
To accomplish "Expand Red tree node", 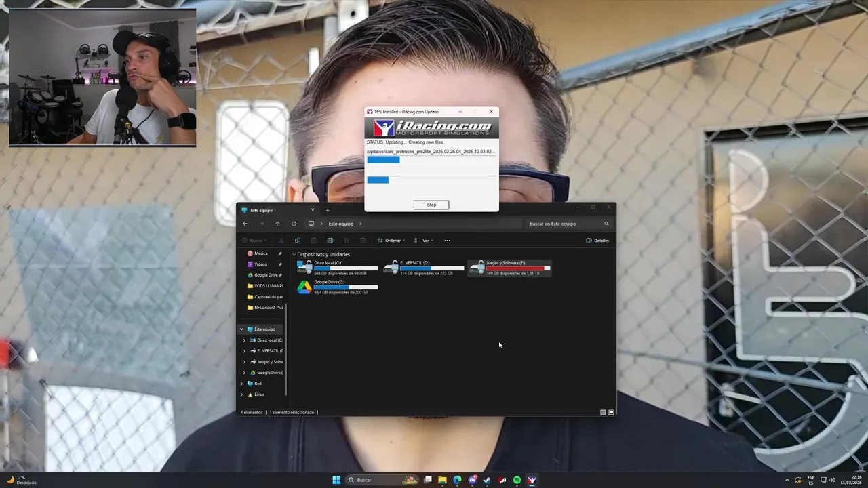I will [241, 384].
